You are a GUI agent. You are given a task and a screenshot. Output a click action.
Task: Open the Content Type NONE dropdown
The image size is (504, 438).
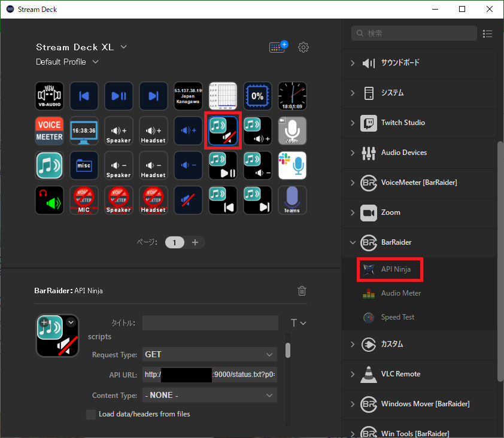pos(210,395)
